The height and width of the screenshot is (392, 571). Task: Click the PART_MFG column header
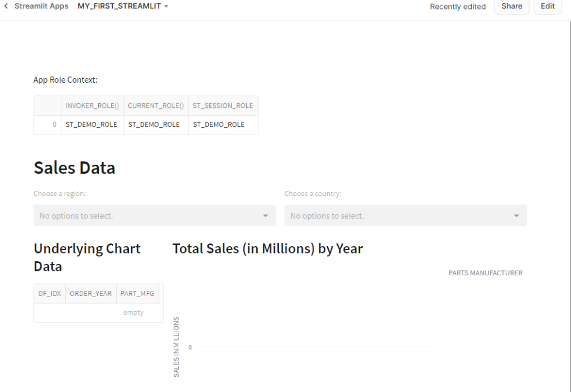[137, 293]
